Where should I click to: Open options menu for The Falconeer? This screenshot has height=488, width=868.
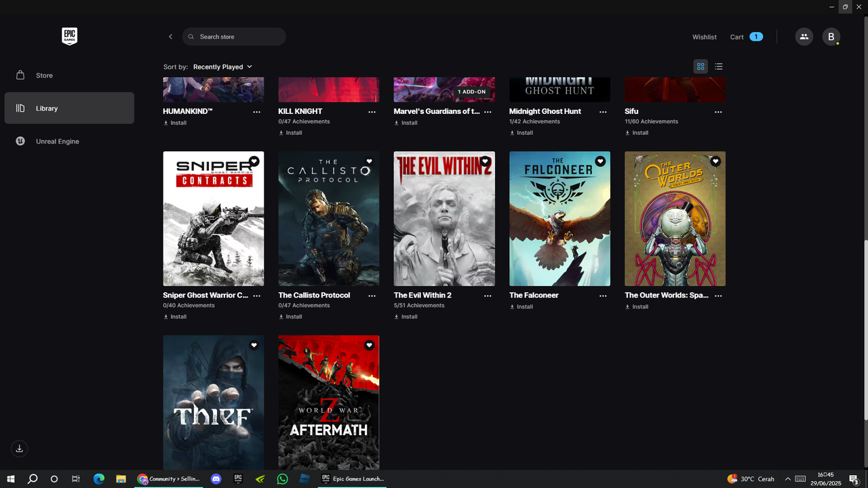[603, 296]
